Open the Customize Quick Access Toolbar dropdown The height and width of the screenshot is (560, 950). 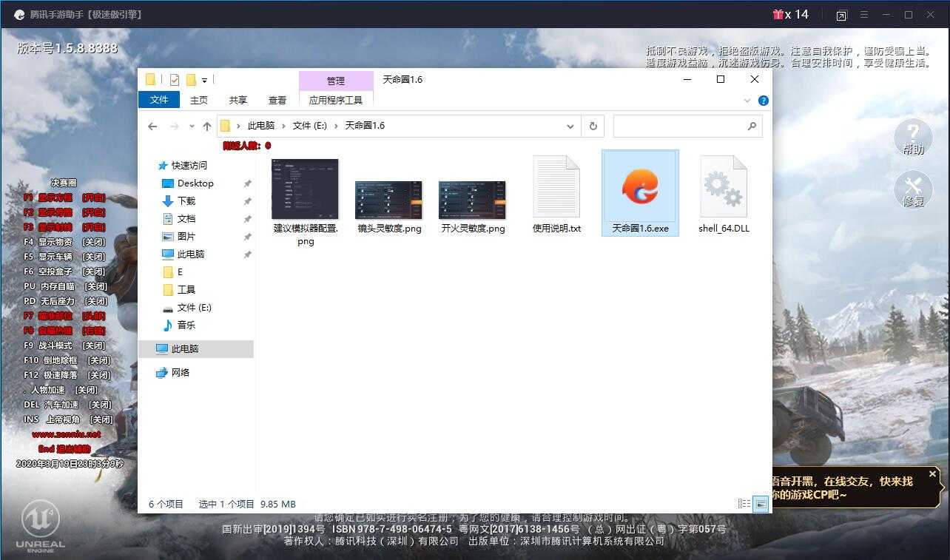tap(204, 80)
